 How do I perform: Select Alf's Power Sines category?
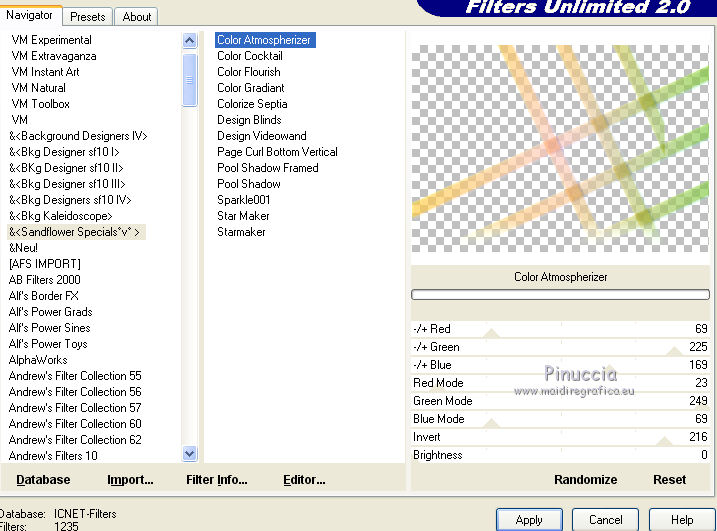pyautogui.click(x=49, y=328)
